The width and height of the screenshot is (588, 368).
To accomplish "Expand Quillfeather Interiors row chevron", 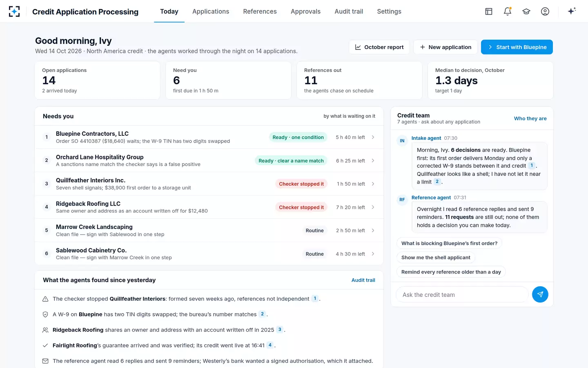I will coord(373,184).
